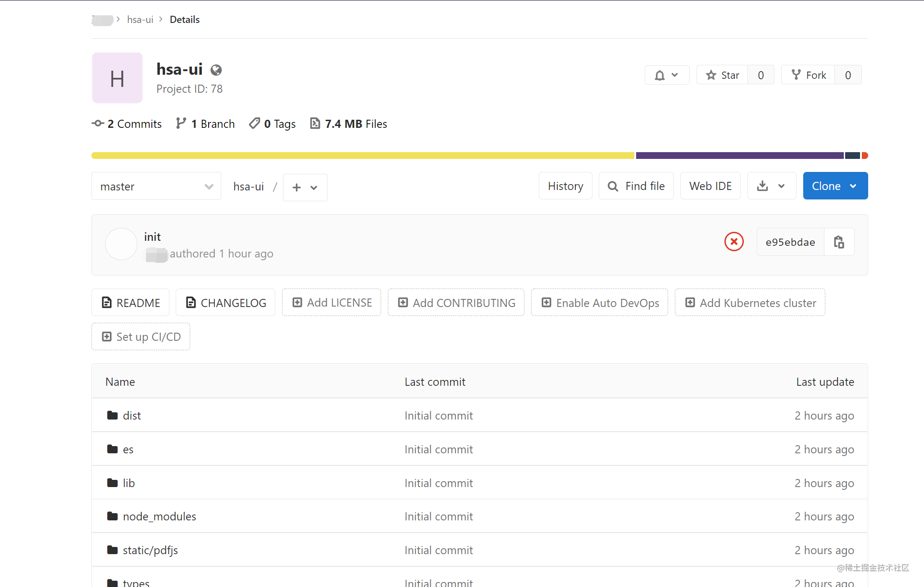The height and width of the screenshot is (587, 924).
Task: Click the hsa-ui path breadcrumb
Action: tap(249, 186)
